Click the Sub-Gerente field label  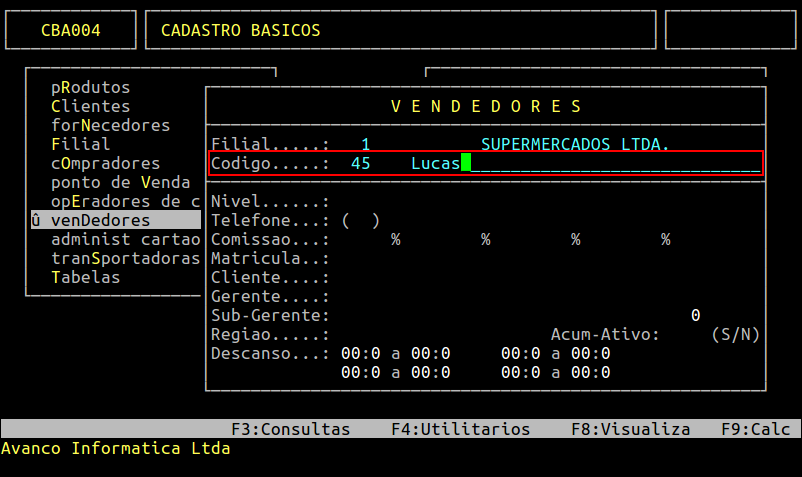click(270, 315)
